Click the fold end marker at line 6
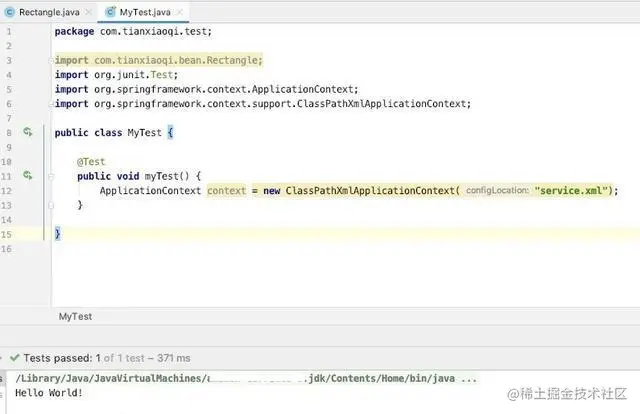This screenshot has height=414, width=640. (x=51, y=104)
